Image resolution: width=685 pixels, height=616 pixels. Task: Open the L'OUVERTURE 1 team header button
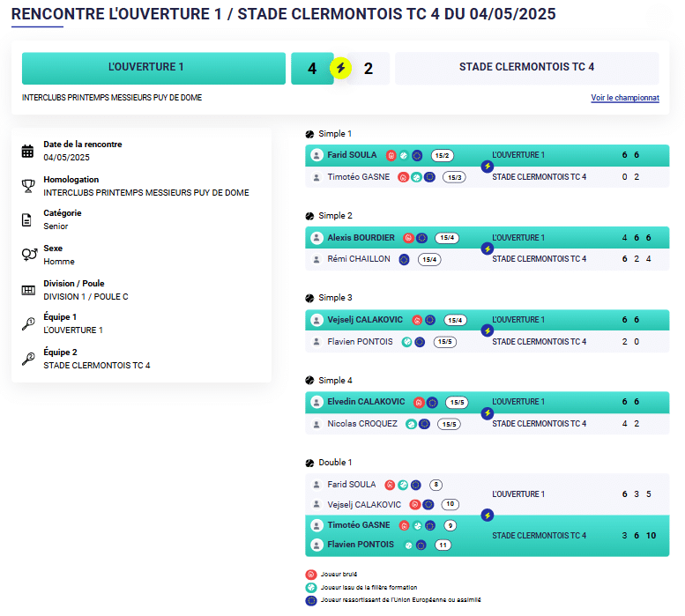click(145, 67)
